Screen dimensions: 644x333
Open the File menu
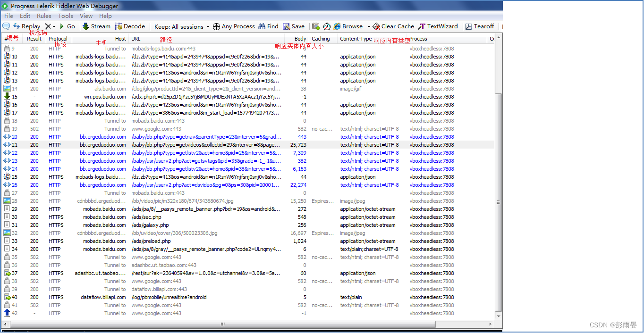tap(9, 16)
